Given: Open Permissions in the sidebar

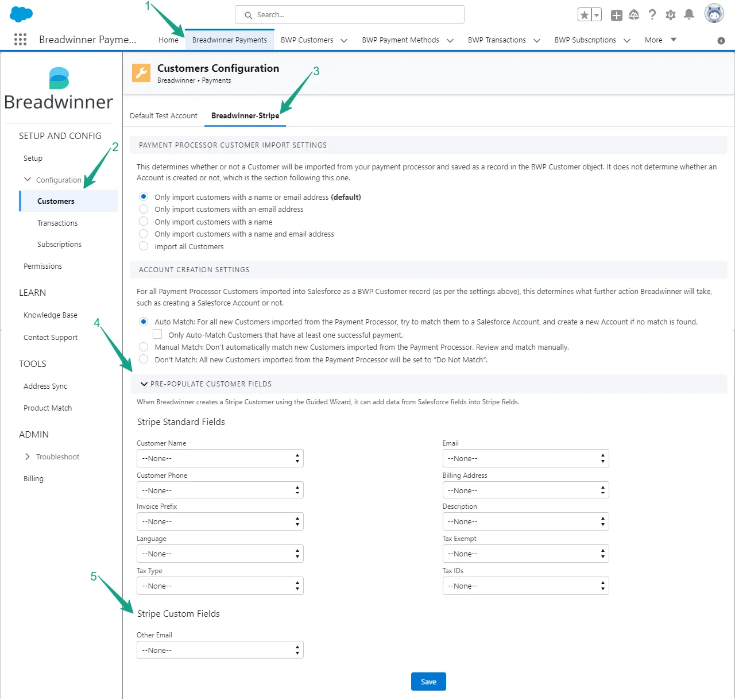Looking at the screenshot, I should pyautogui.click(x=42, y=266).
